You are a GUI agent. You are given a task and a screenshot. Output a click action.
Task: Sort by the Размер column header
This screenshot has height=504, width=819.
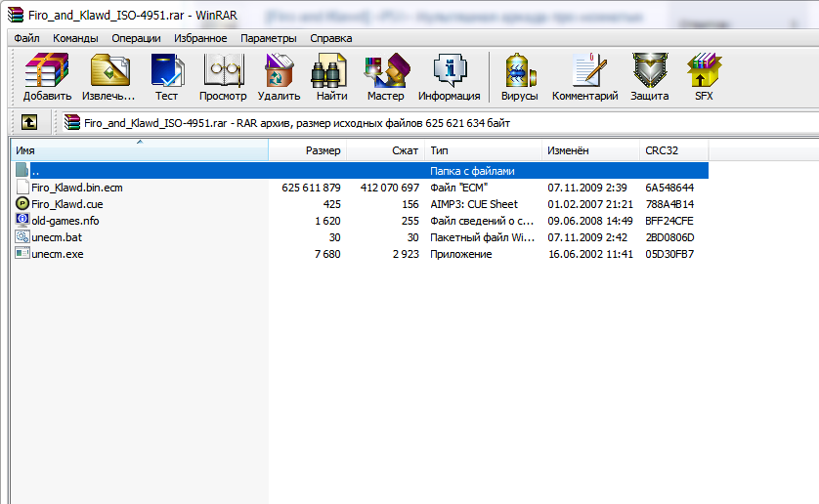point(308,150)
